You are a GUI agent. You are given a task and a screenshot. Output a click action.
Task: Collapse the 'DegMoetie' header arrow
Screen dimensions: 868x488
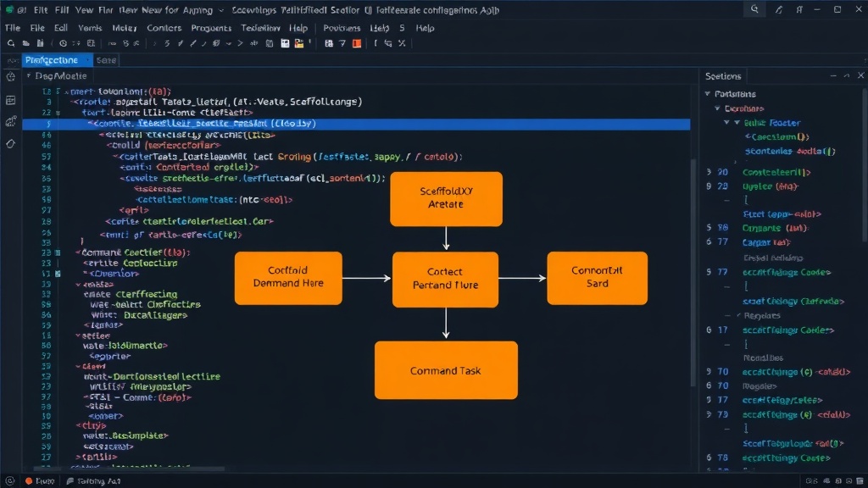(x=29, y=75)
